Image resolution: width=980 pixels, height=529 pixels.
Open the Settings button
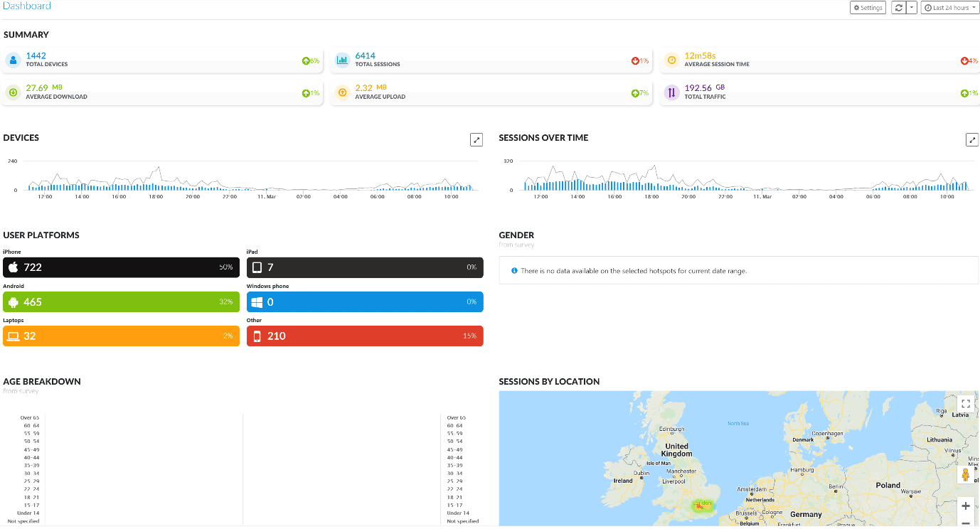[868, 8]
